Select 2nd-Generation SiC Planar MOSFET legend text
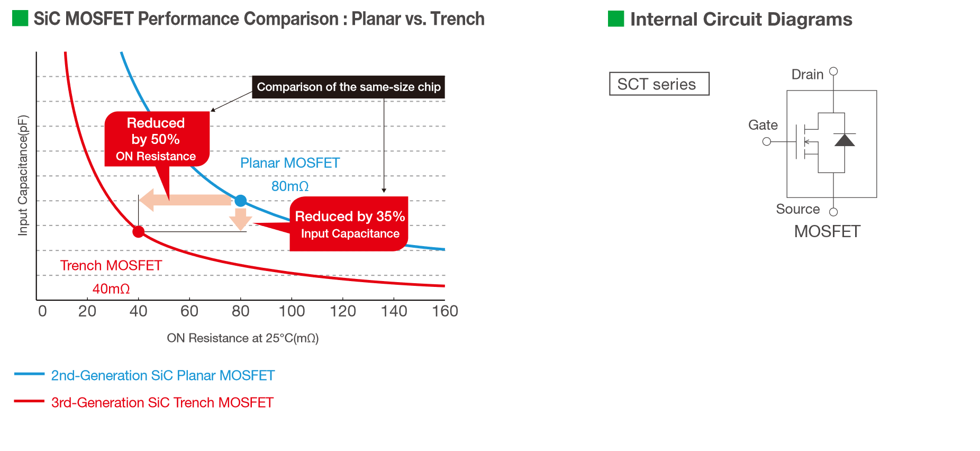Viewport: 980px width, 451px height. click(163, 375)
